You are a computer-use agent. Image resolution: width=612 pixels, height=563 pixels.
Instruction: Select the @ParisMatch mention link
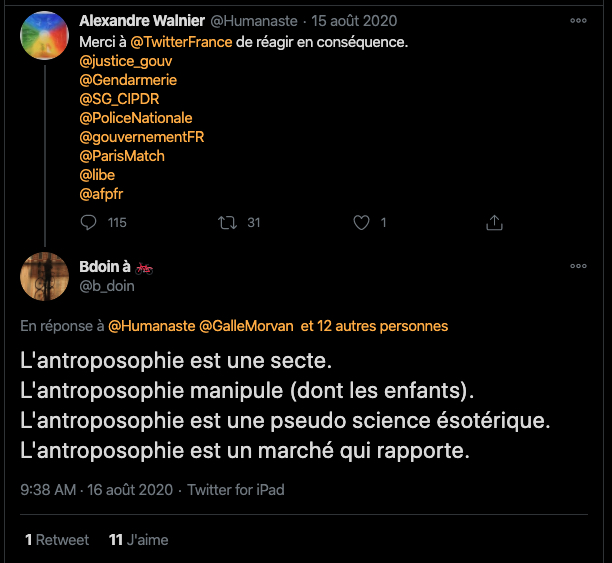coord(122,156)
